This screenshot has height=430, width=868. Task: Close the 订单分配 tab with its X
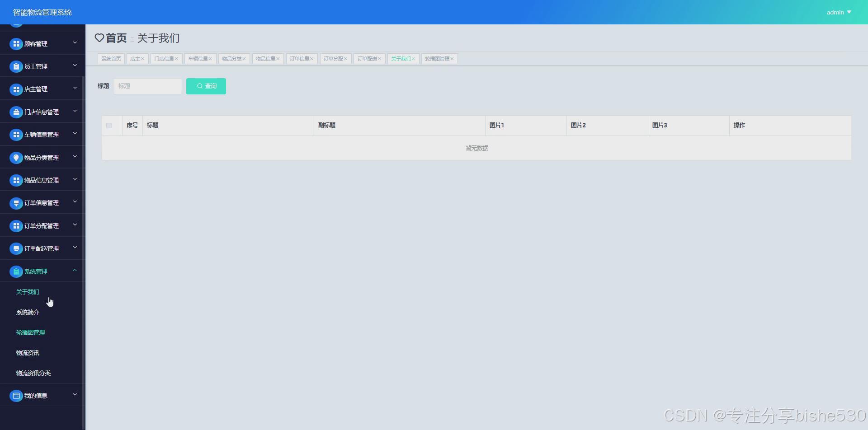click(345, 59)
